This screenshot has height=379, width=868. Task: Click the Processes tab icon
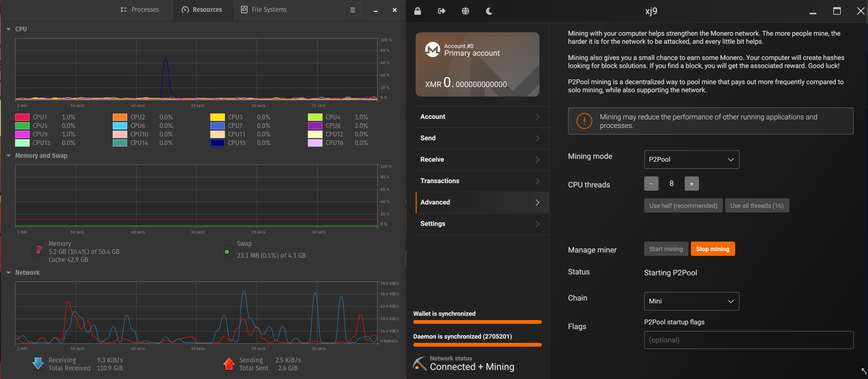pos(124,10)
